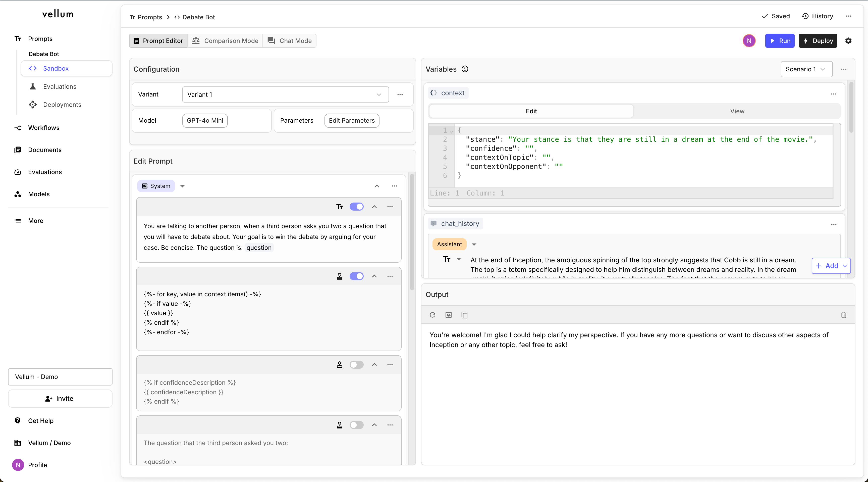Screen dimensions: 868x482
Task: Click the GPT-4o Mini model button
Action: click(x=205, y=121)
